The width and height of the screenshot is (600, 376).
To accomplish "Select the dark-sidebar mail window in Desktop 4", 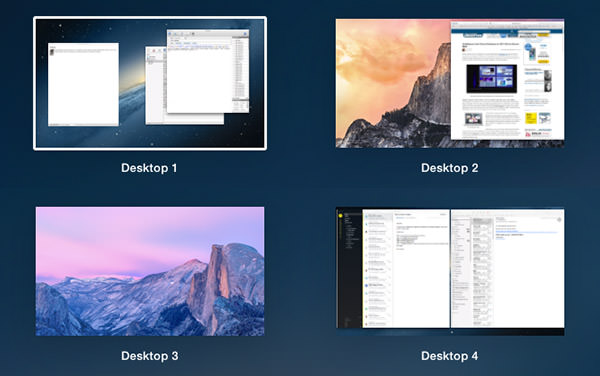I will pos(393,268).
